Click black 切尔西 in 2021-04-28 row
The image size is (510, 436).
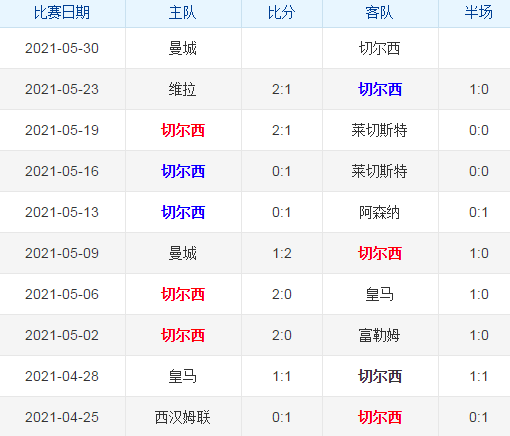tap(380, 376)
